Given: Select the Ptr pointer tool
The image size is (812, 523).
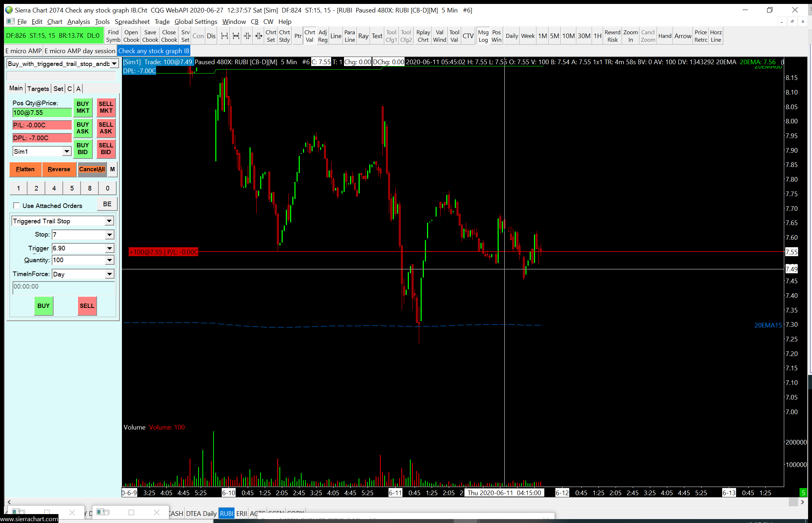Looking at the screenshot, I should pyautogui.click(x=298, y=36).
